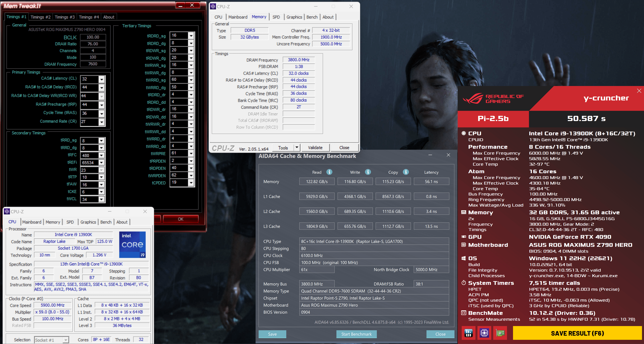The image size is (644, 344).
Task: Click the BenchMate section icon
Action: click(x=464, y=313)
